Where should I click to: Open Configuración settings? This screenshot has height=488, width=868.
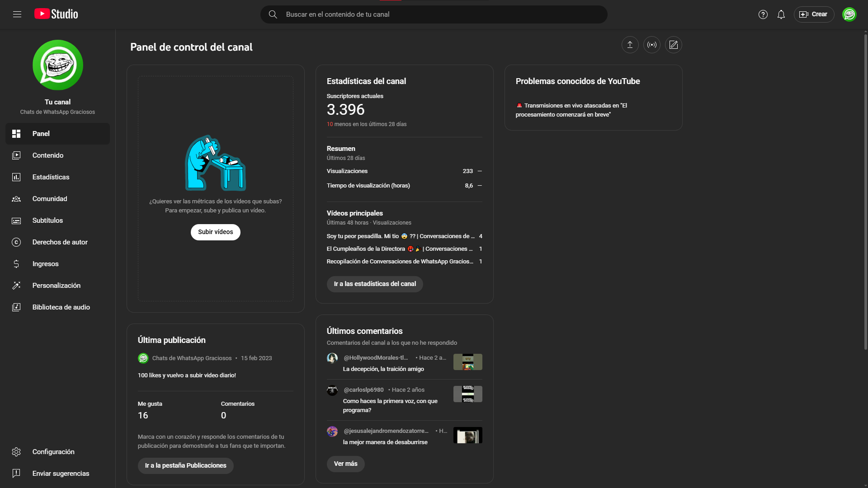tap(57, 452)
